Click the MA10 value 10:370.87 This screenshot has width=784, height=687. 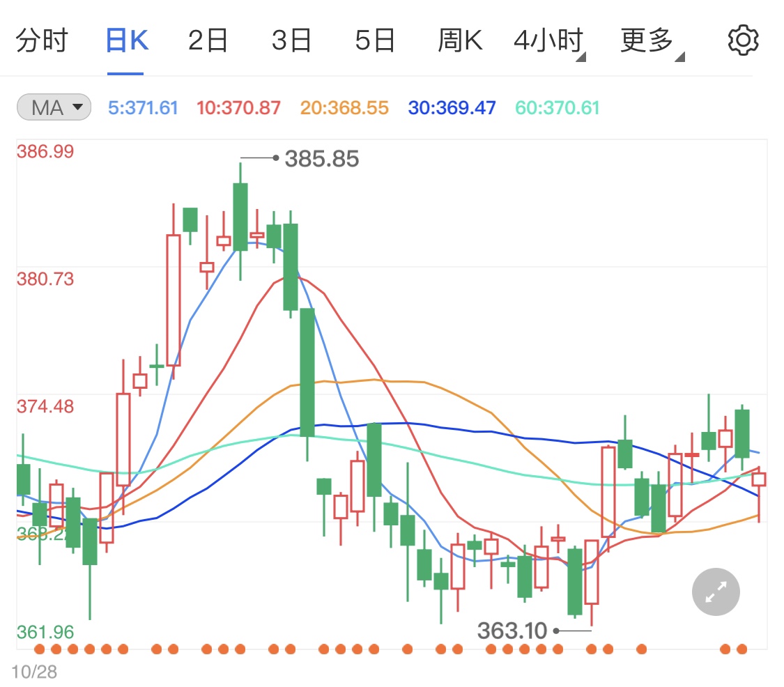click(x=238, y=108)
